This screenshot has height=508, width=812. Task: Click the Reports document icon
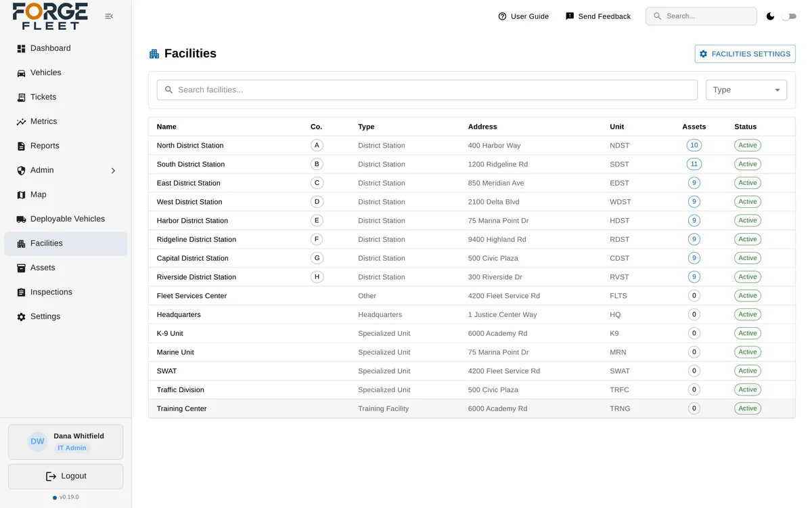click(21, 146)
